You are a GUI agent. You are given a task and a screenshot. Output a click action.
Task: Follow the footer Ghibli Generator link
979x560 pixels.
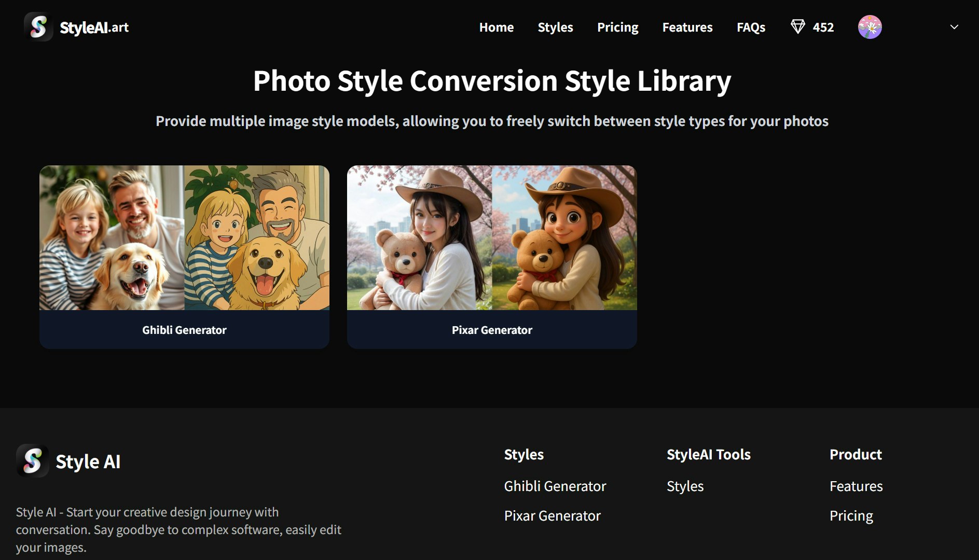(555, 486)
